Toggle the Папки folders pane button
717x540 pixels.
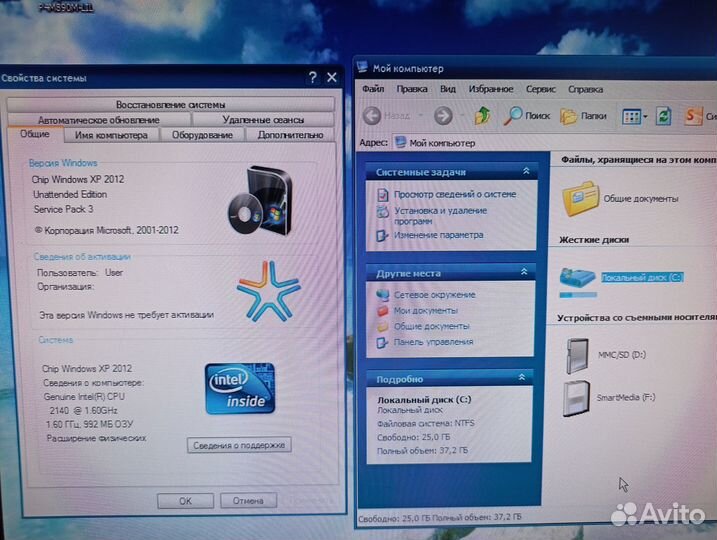[x=583, y=116]
